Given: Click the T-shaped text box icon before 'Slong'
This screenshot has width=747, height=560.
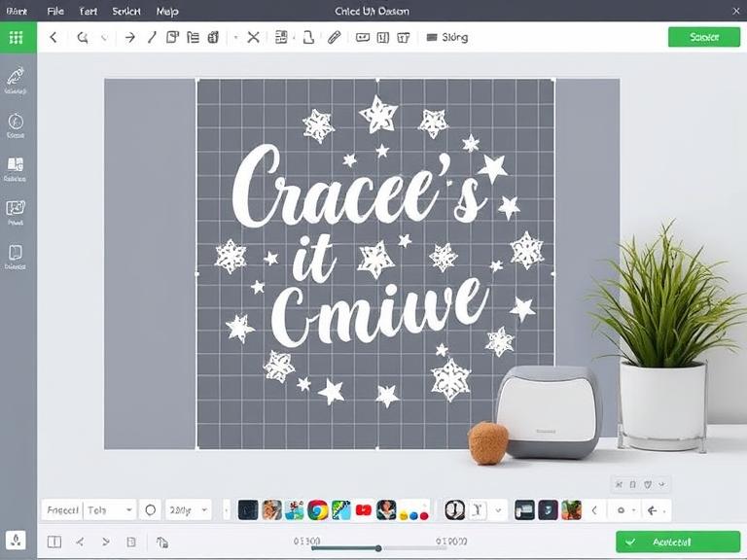Looking at the screenshot, I should pos(404,37).
